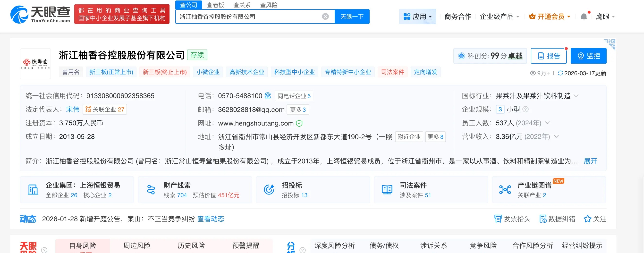Click the 天眼一下 search button
644x253 pixels.
tap(352, 17)
